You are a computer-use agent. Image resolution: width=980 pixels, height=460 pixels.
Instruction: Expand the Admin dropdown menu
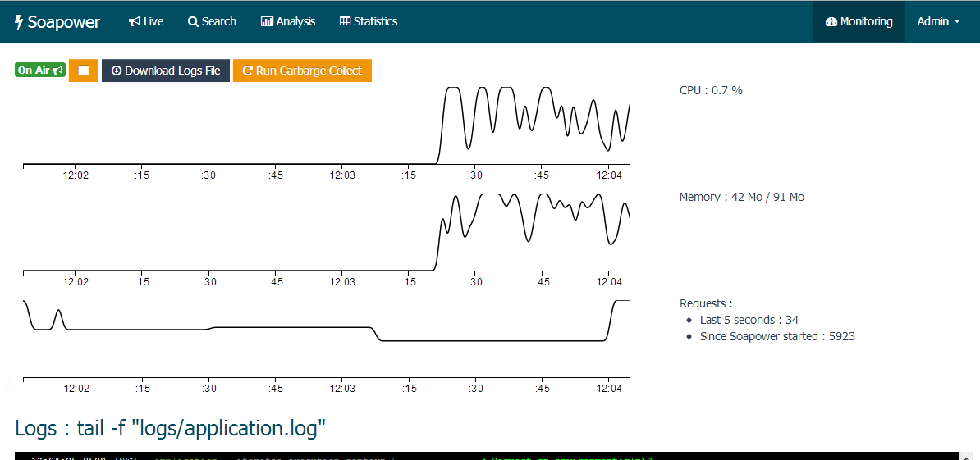click(x=939, y=21)
